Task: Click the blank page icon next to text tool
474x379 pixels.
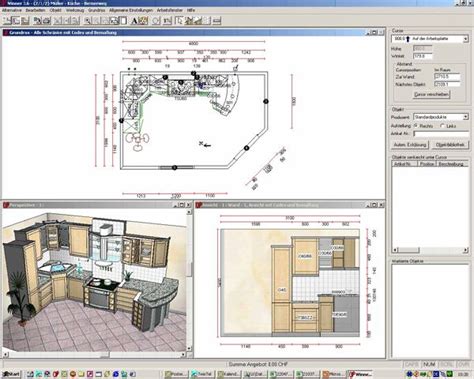Action: pyautogui.click(x=123, y=21)
